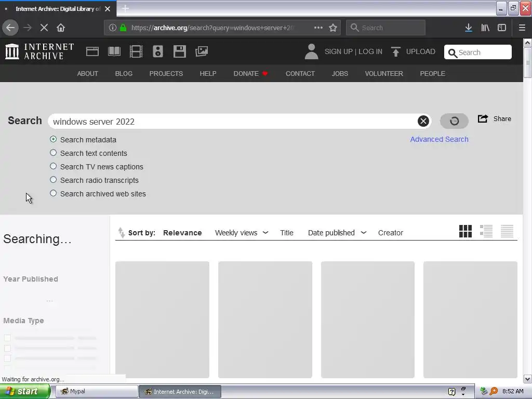Switch to tile grid view
Screen dimensions: 532x399
click(465, 231)
